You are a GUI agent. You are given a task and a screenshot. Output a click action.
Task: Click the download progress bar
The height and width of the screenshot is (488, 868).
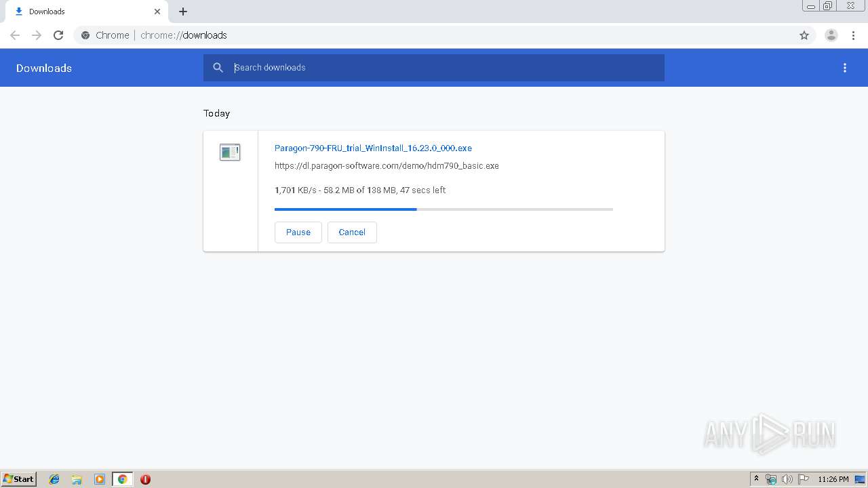tap(443, 209)
